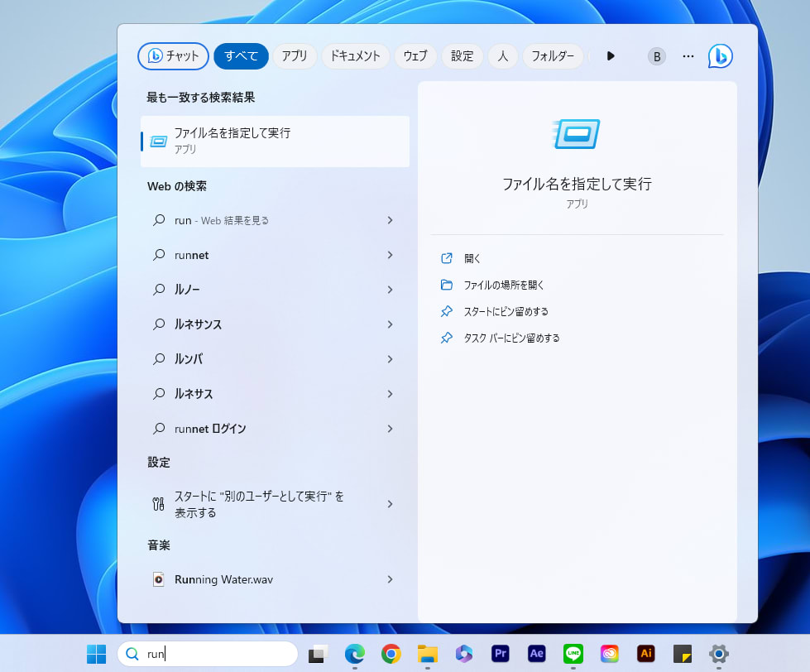Select the 'runnet ログイン' web suggestion

(x=261, y=429)
